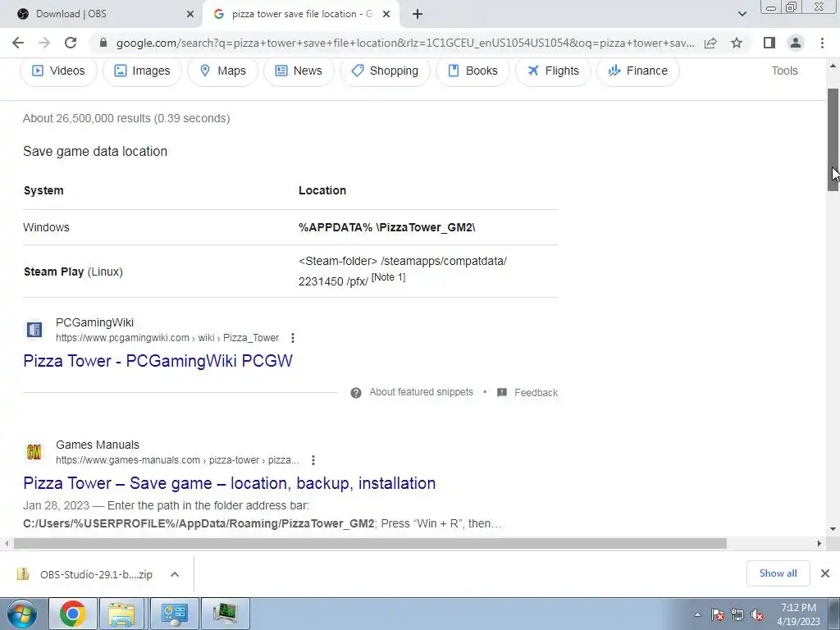Close the Download | OBS tab

coord(190,15)
